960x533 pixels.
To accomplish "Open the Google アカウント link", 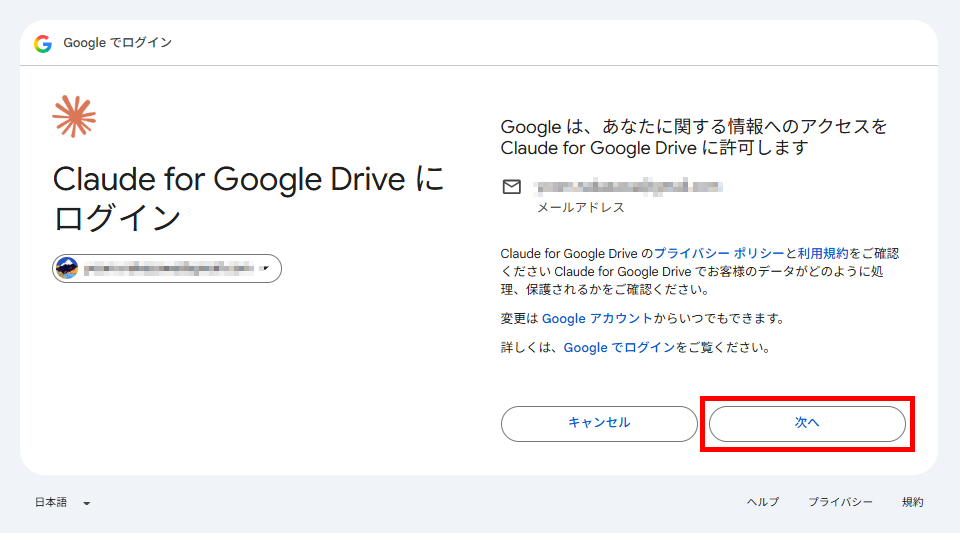I will 597,318.
